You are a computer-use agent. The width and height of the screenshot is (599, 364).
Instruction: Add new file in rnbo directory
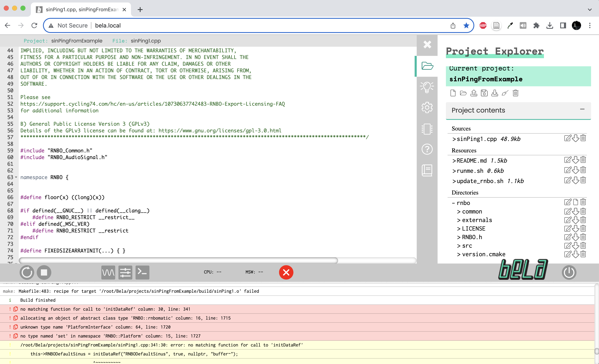(x=575, y=202)
